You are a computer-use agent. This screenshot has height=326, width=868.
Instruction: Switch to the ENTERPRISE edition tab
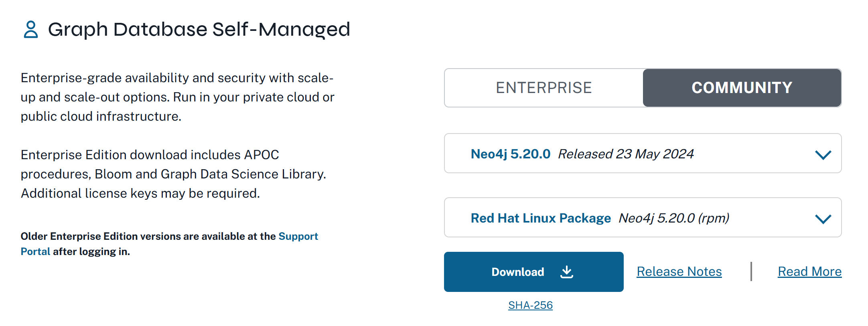tap(544, 88)
